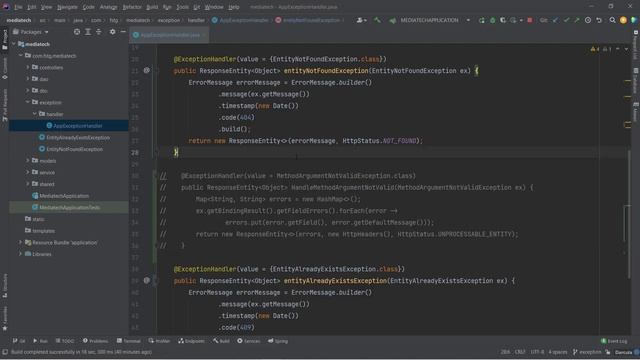Click the 4 spaces indent indicator
This screenshot has height=360, width=640.
tap(558, 352)
